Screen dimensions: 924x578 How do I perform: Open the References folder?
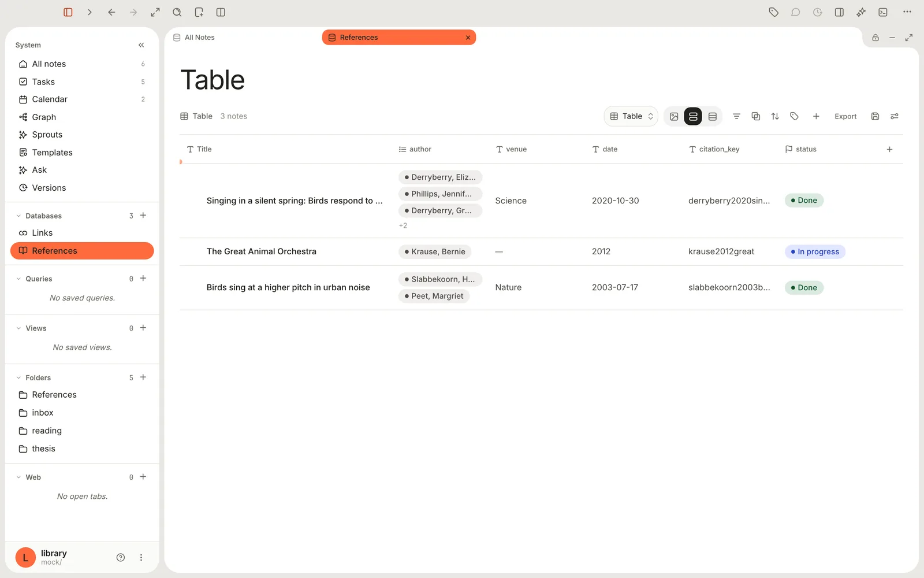pos(82,395)
